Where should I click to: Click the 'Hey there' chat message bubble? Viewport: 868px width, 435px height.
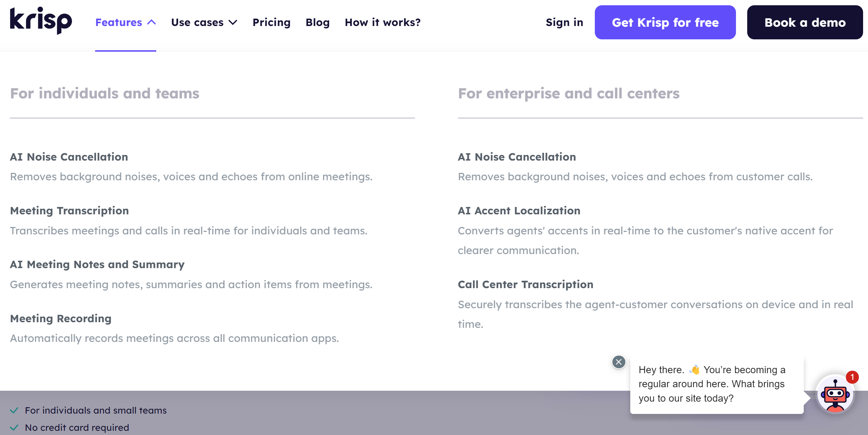click(x=717, y=384)
